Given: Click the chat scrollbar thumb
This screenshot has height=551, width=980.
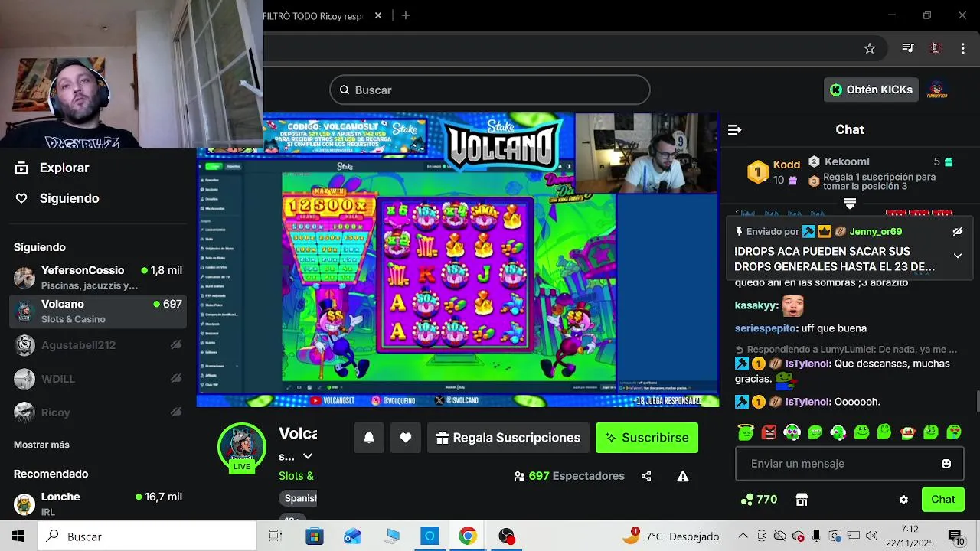Looking at the screenshot, I should (977, 401).
